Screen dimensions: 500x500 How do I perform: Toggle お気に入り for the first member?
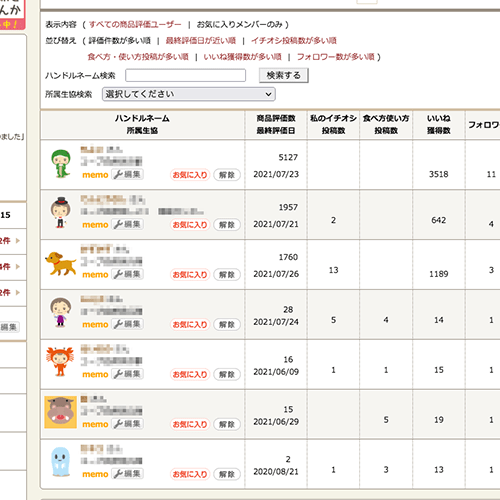tap(190, 175)
